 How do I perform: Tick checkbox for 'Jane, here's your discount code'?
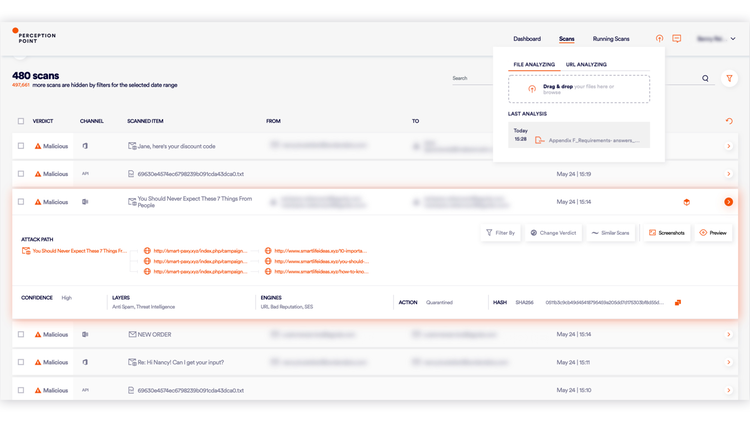tap(20, 146)
